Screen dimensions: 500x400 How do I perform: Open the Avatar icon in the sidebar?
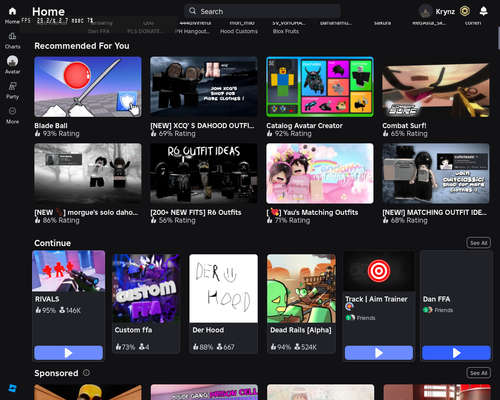pos(12,61)
